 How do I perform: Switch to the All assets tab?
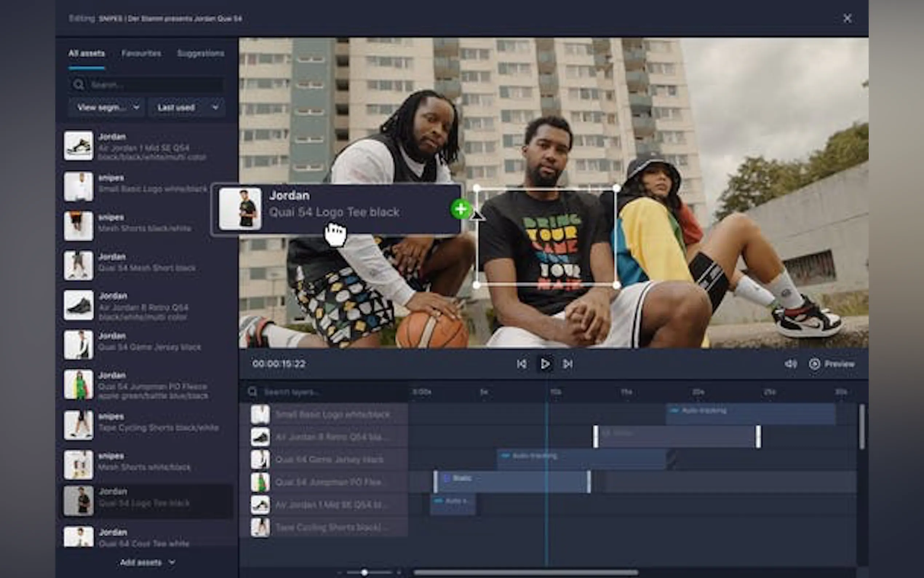(x=86, y=54)
